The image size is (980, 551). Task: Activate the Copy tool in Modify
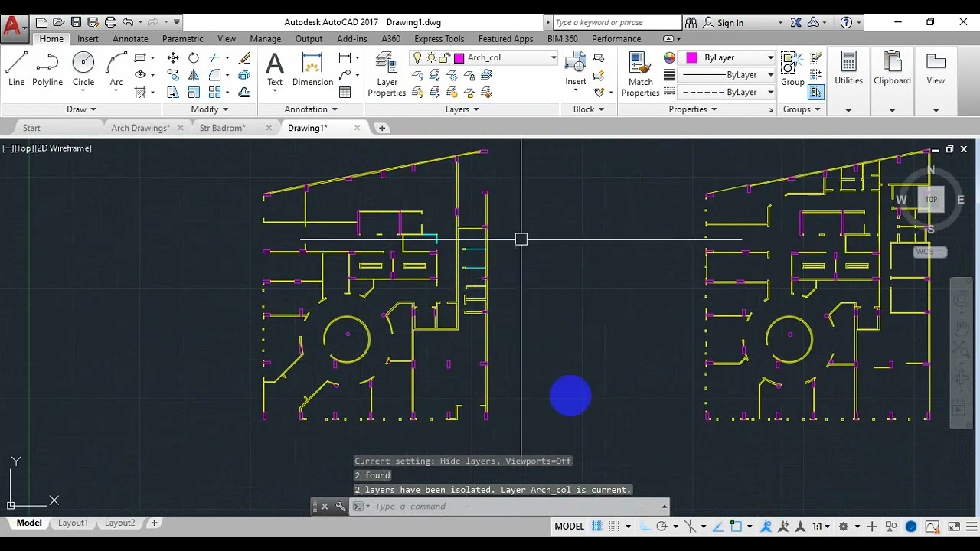pos(173,75)
